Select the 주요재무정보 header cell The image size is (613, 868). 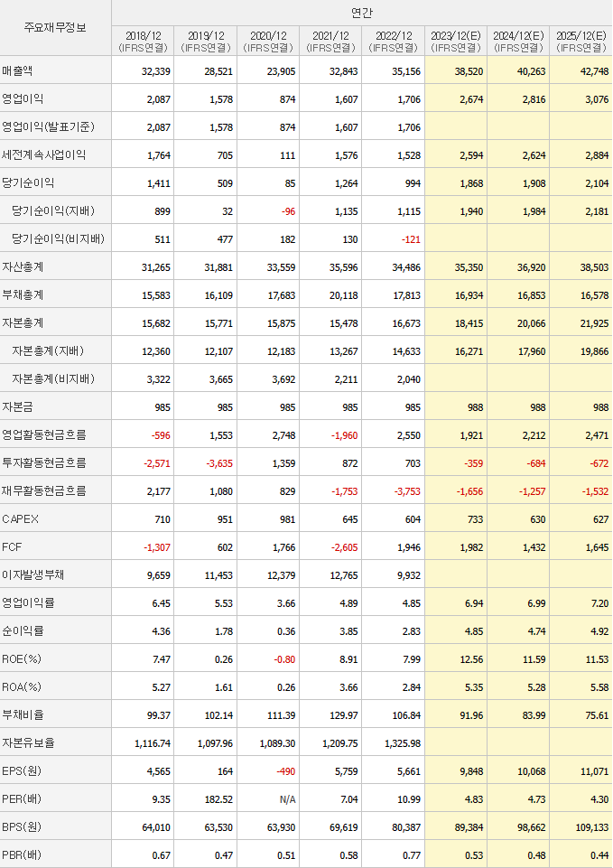click(x=55, y=27)
